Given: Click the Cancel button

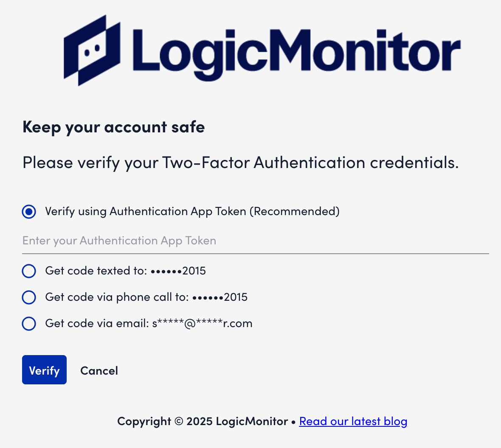Looking at the screenshot, I should tap(99, 370).
